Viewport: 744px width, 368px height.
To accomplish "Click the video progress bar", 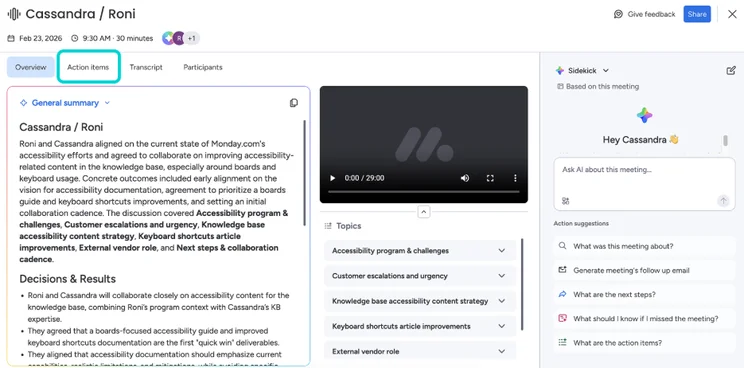I will coord(424,192).
